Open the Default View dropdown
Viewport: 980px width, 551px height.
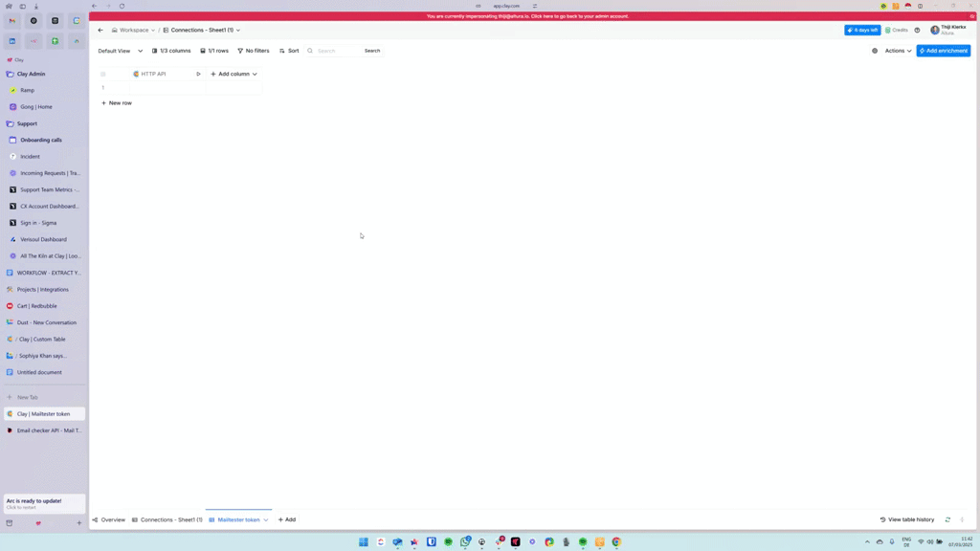117,51
